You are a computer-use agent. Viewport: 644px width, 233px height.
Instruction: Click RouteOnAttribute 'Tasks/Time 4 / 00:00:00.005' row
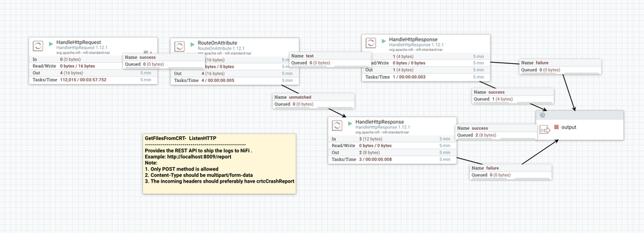click(235, 81)
